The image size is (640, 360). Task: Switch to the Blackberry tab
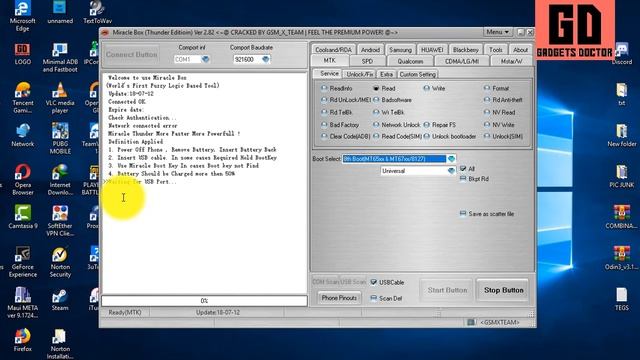click(465, 50)
